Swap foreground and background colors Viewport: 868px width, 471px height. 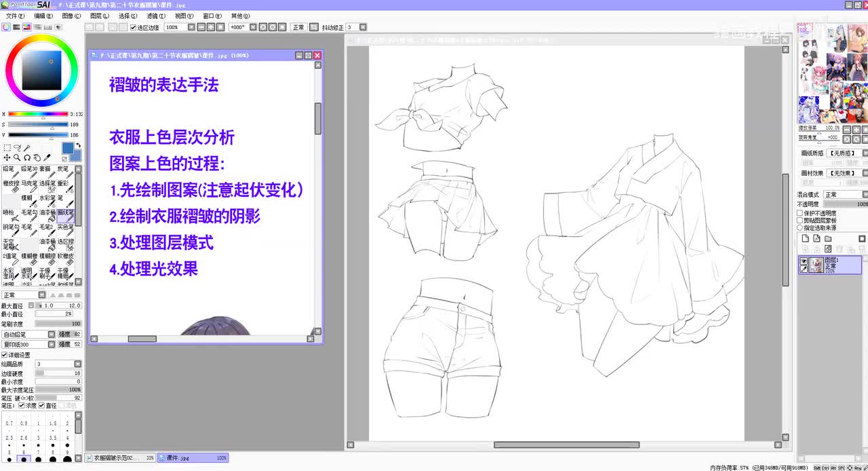(78, 145)
